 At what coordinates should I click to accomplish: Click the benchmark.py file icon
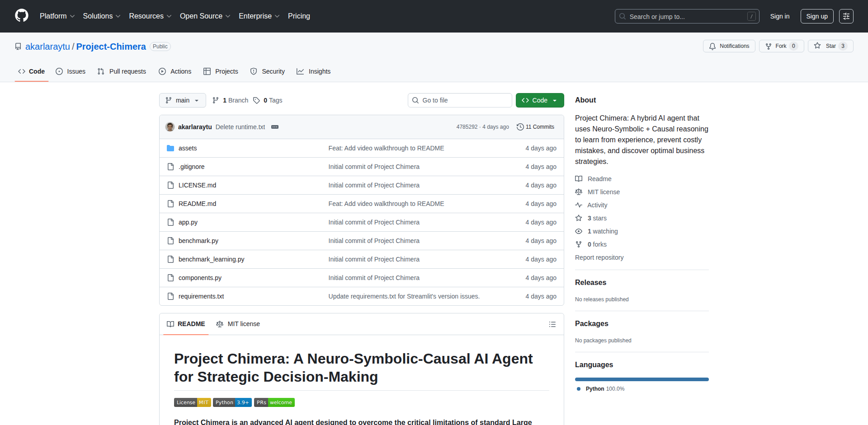click(170, 241)
